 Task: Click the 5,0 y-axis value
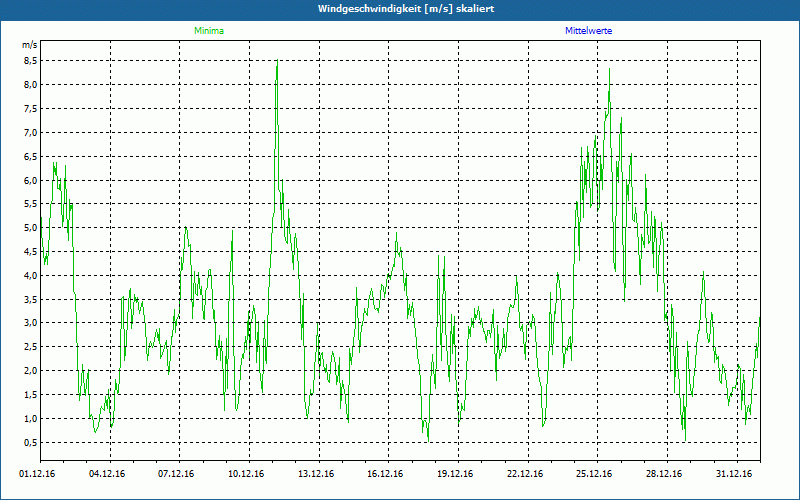click(31, 228)
